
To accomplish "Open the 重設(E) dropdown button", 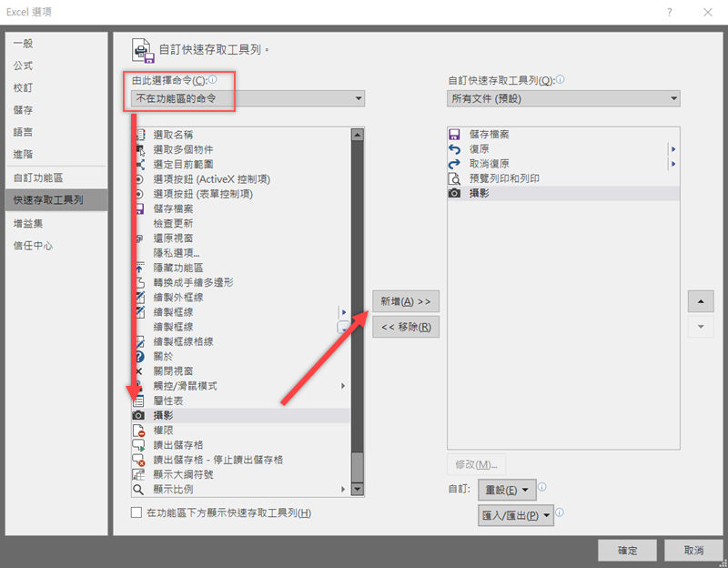I will click(507, 490).
